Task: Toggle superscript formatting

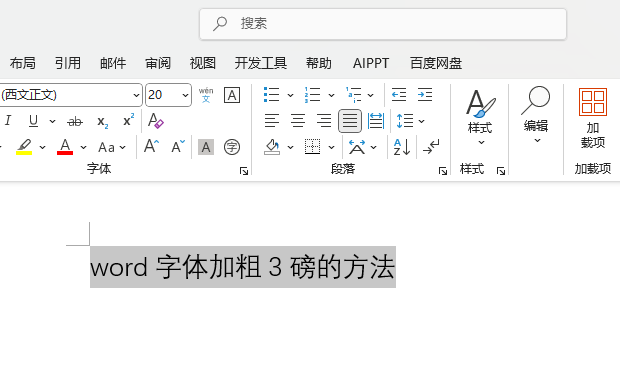Action: pos(129,120)
